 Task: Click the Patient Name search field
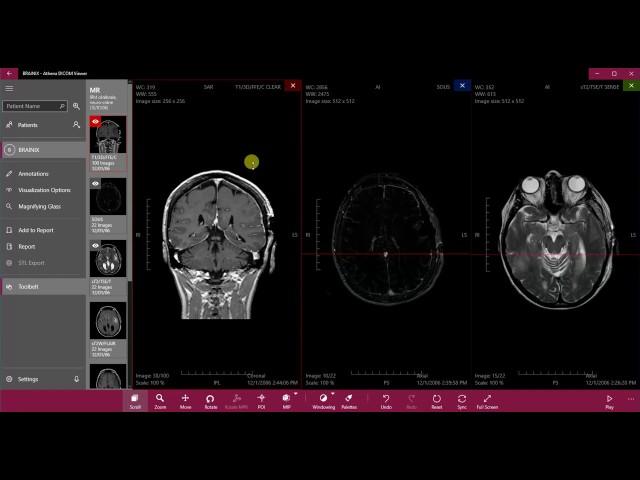pyautogui.click(x=32, y=105)
